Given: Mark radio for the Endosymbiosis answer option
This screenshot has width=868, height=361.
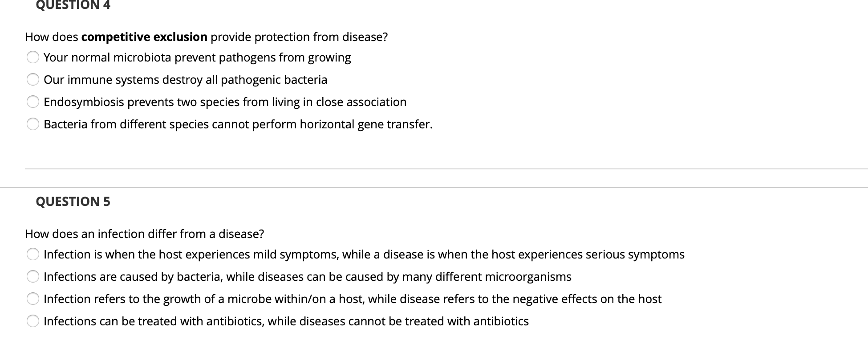Looking at the screenshot, I should click(33, 102).
